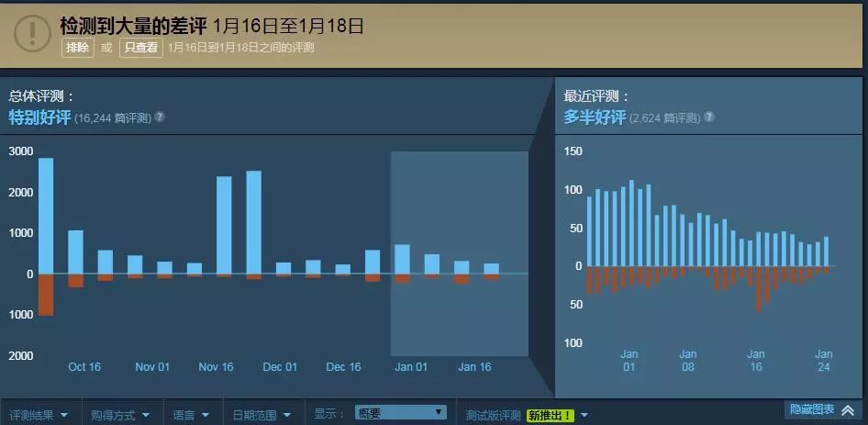Click the largest red bar in recent chart
868x425 pixels.
tap(759, 289)
